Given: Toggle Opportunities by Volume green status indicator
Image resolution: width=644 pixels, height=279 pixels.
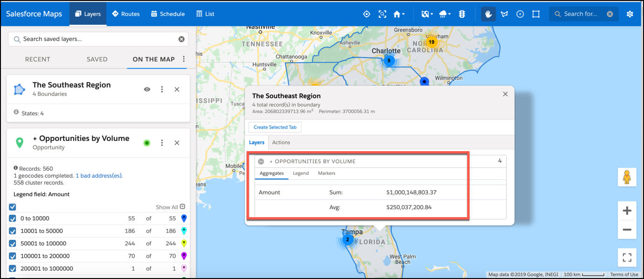Looking at the screenshot, I should coord(147,143).
